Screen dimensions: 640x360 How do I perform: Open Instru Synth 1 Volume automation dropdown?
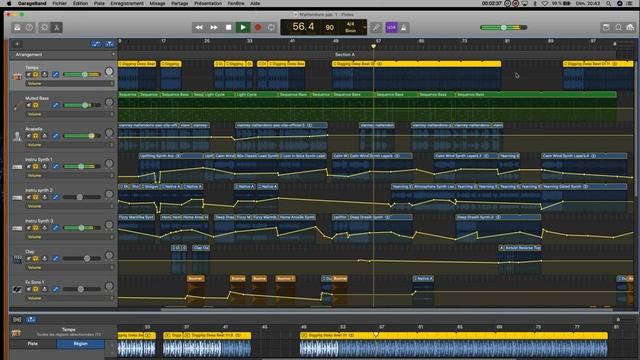coord(70,175)
